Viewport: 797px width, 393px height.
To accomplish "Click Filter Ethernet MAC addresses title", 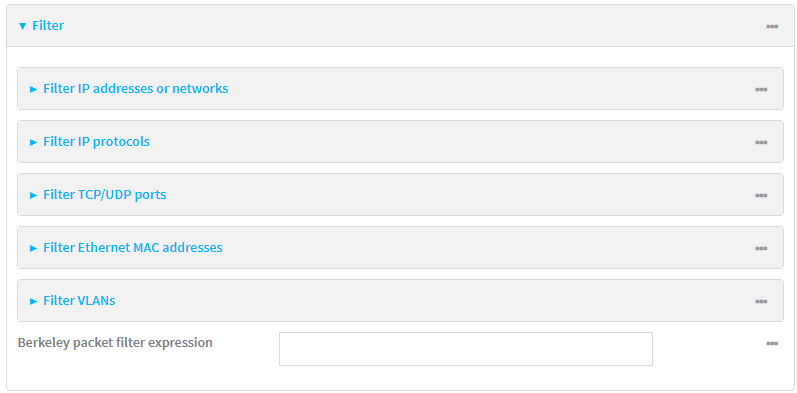I will pyautogui.click(x=133, y=248).
